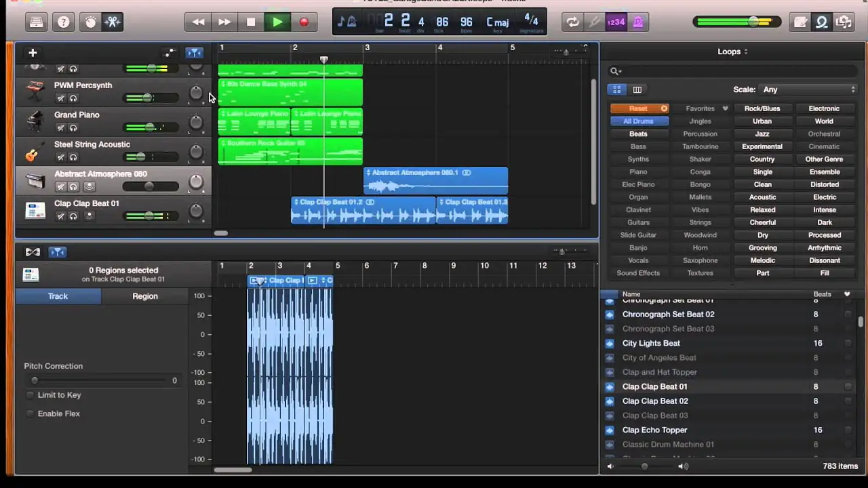Switch the loop browser to column view icon
Image resolution: width=868 pixels, height=488 pixels.
click(x=637, y=89)
